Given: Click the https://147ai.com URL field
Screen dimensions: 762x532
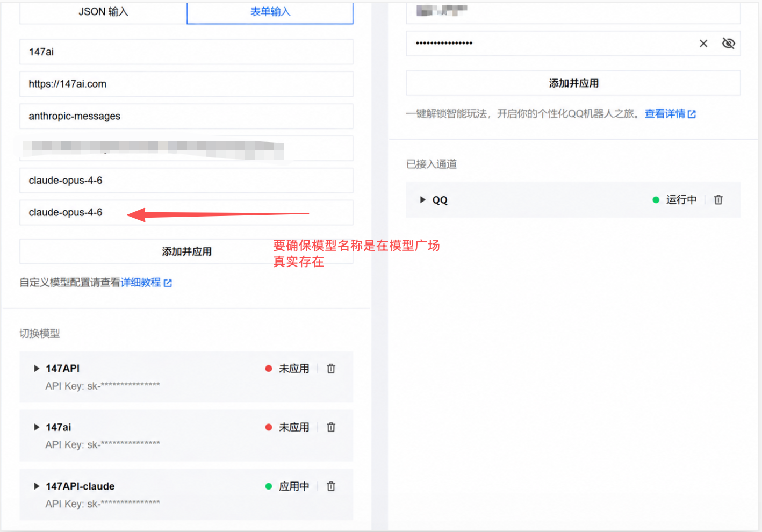Looking at the screenshot, I should pyautogui.click(x=186, y=84).
